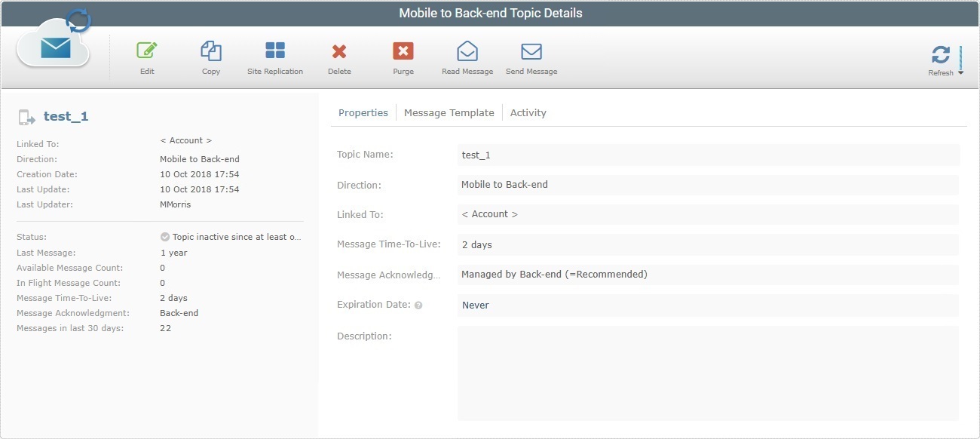Open the Message Time-To-Live selector
The height and width of the screenshot is (439, 980).
[x=709, y=244]
